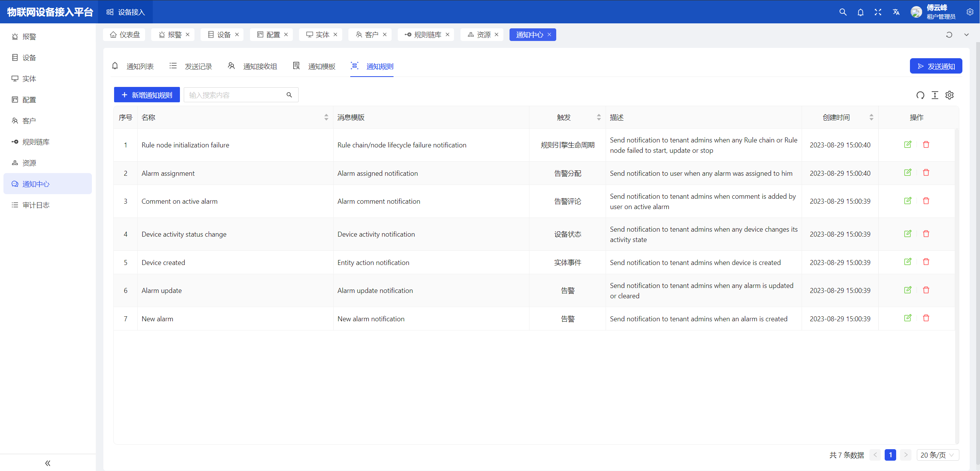This screenshot has height=471, width=980.
Task: Click the table refresh icon
Action: 920,95
